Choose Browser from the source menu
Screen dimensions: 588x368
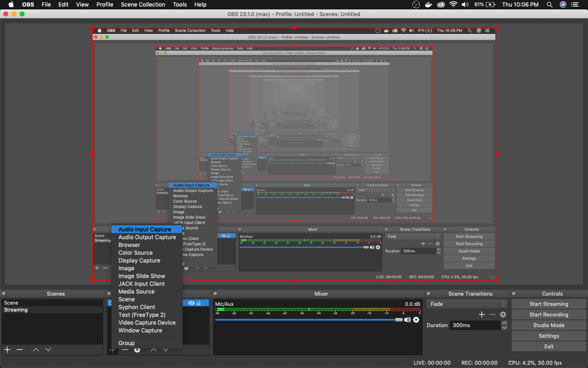tap(147, 245)
